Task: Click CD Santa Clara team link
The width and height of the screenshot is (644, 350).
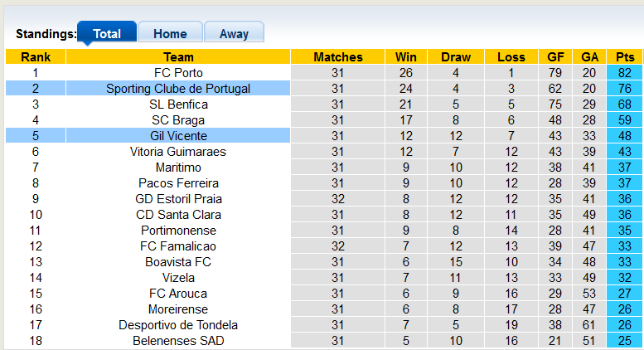Action: pyautogui.click(x=178, y=215)
